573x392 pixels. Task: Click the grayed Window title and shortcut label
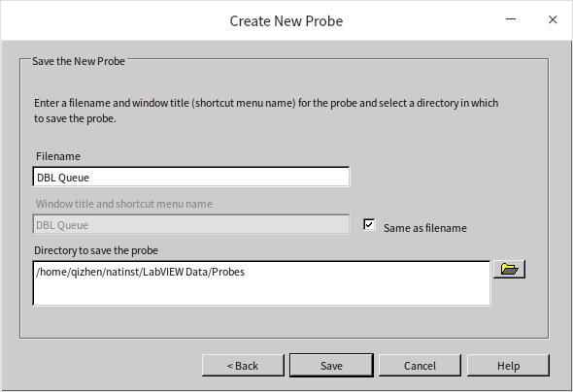(124, 204)
